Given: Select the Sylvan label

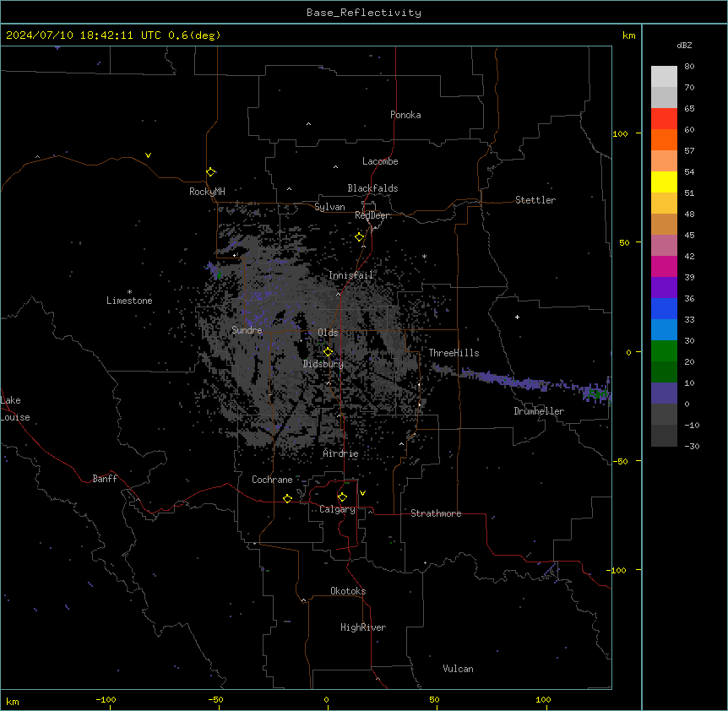Looking at the screenshot, I should click(329, 207).
